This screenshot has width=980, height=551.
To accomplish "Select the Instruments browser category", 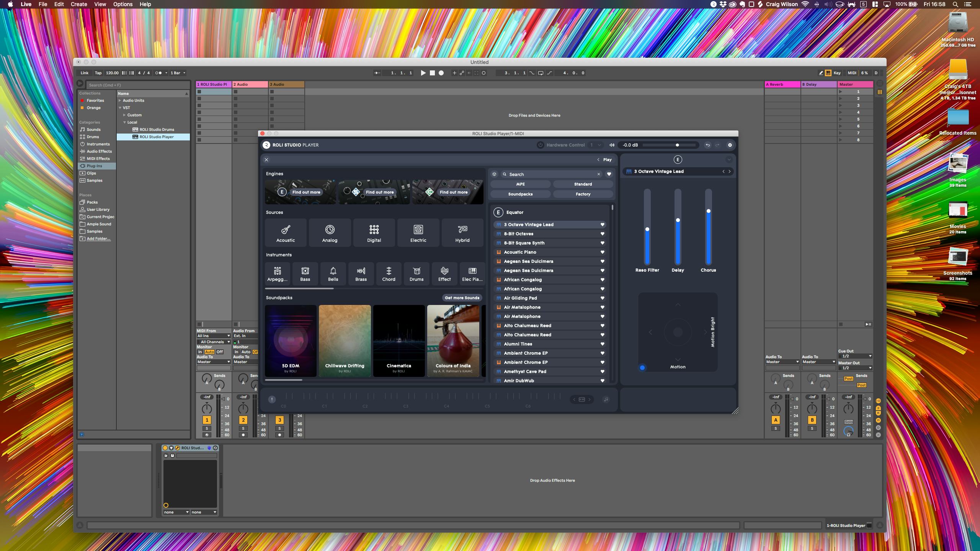I will 97,144.
